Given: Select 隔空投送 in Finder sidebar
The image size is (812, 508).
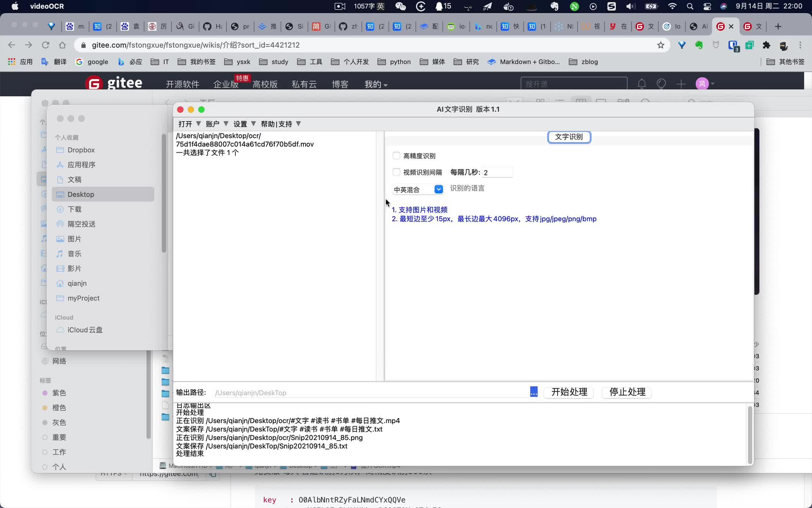Looking at the screenshot, I should click(103, 224).
